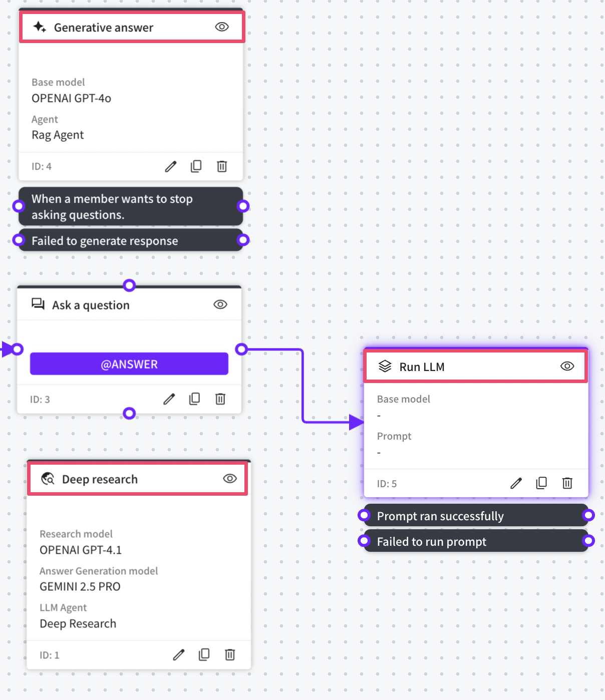Image resolution: width=605 pixels, height=700 pixels.
Task: Edit the Generative answer node
Action: (171, 166)
